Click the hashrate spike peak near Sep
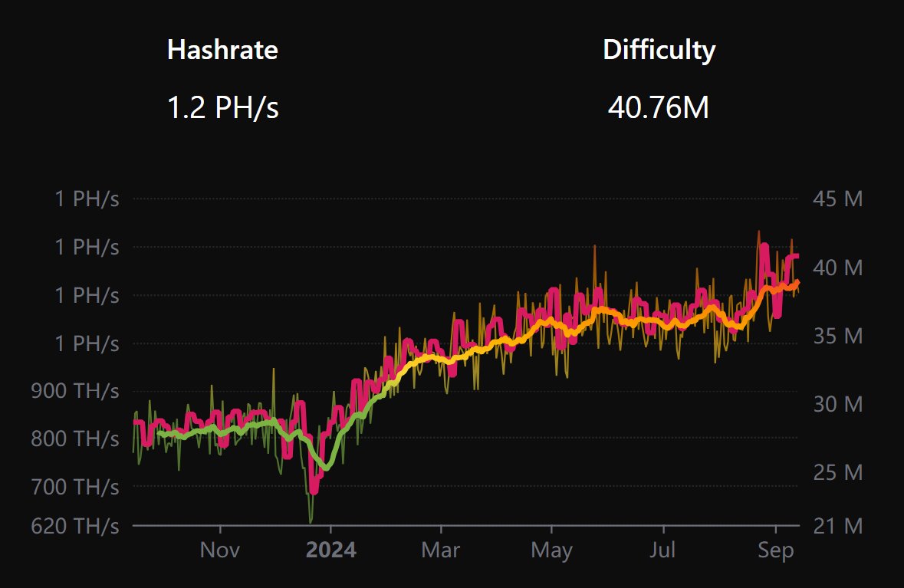Viewport: 904px width, 588px height. (764, 244)
